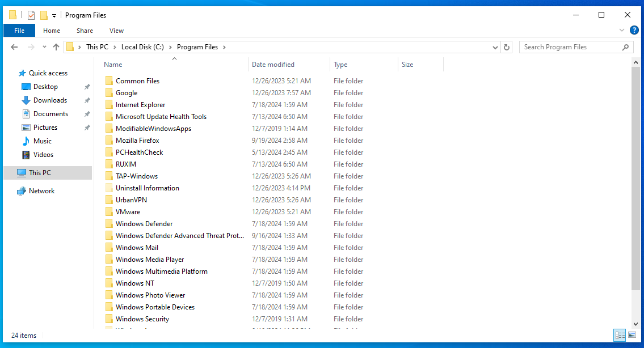Click the pin icon beside Pictures
Screen dimensions: 644x348
pyautogui.click(x=87, y=128)
